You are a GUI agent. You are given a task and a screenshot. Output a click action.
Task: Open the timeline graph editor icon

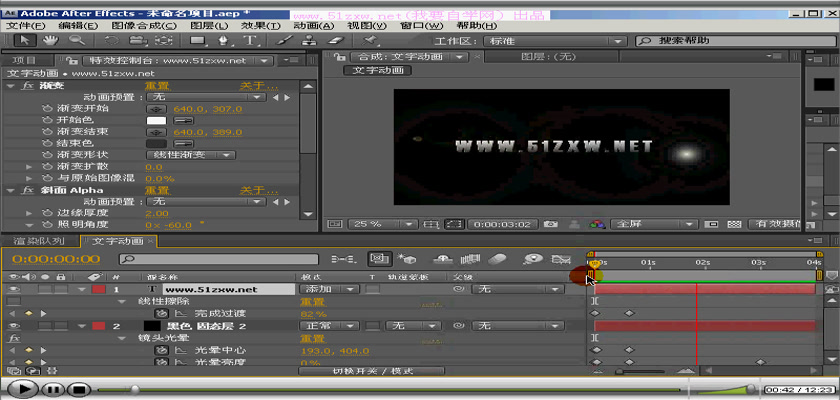tap(561, 259)
